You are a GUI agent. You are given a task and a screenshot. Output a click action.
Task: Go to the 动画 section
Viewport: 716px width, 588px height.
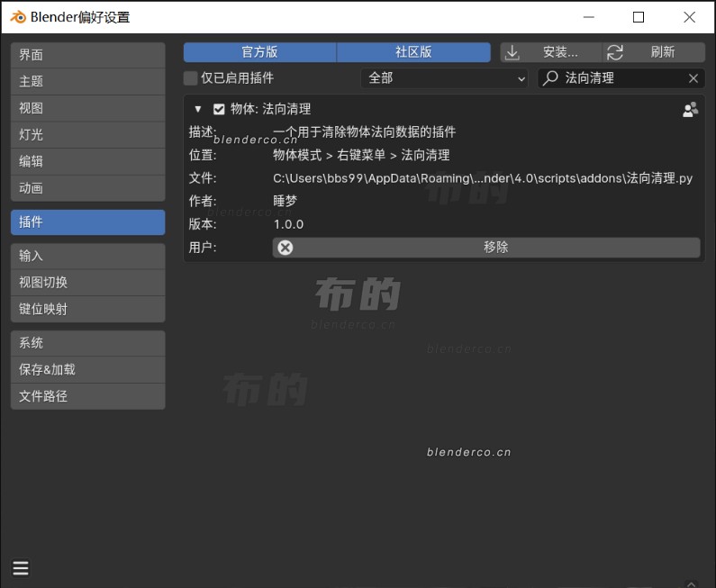(x=87, y=188)
